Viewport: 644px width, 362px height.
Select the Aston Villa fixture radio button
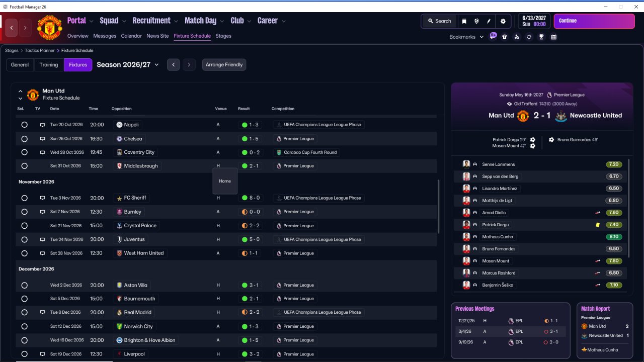tap(24, 285)
